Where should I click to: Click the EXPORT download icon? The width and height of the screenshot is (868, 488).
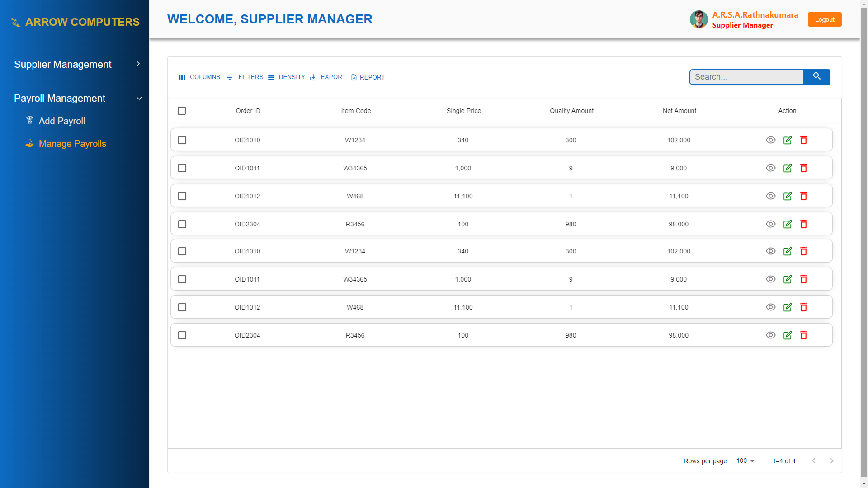[314, 77]
